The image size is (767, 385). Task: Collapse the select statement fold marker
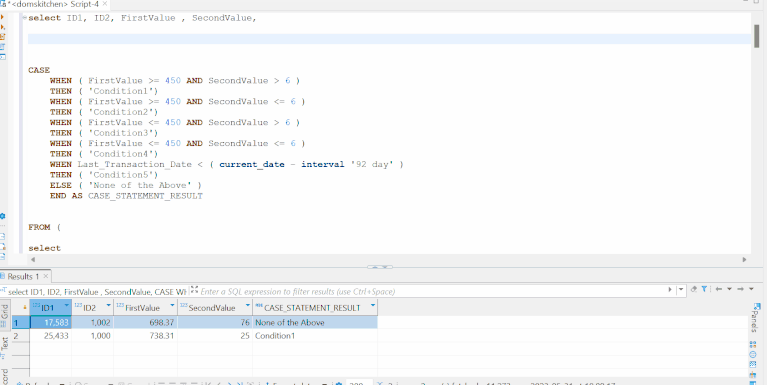click(24, 18)
